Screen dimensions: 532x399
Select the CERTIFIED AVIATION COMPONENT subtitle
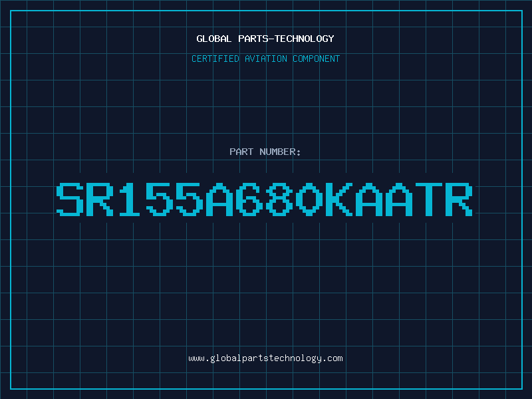265,59
